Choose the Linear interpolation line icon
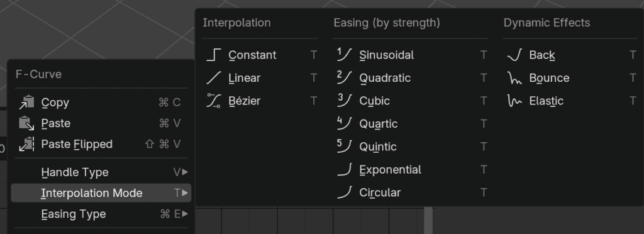Screen dimensions: 644x234 pos(214,78)
